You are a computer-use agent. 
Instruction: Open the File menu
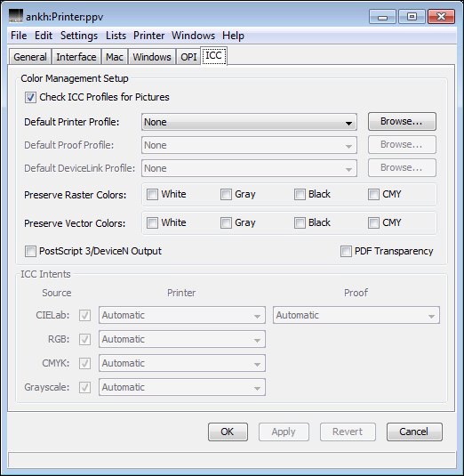click(x=19, y=36)
